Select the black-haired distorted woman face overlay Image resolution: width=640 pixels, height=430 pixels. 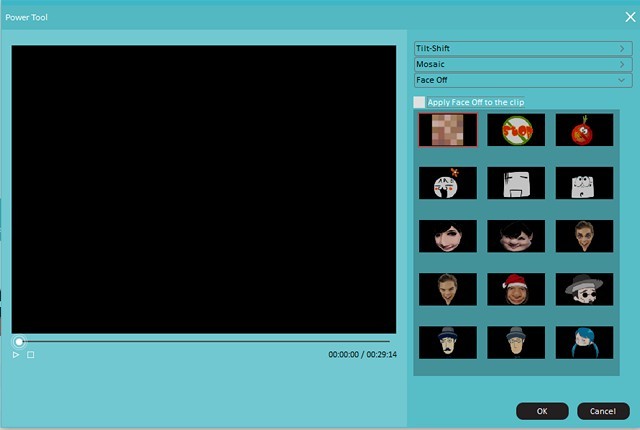(448, 236)
